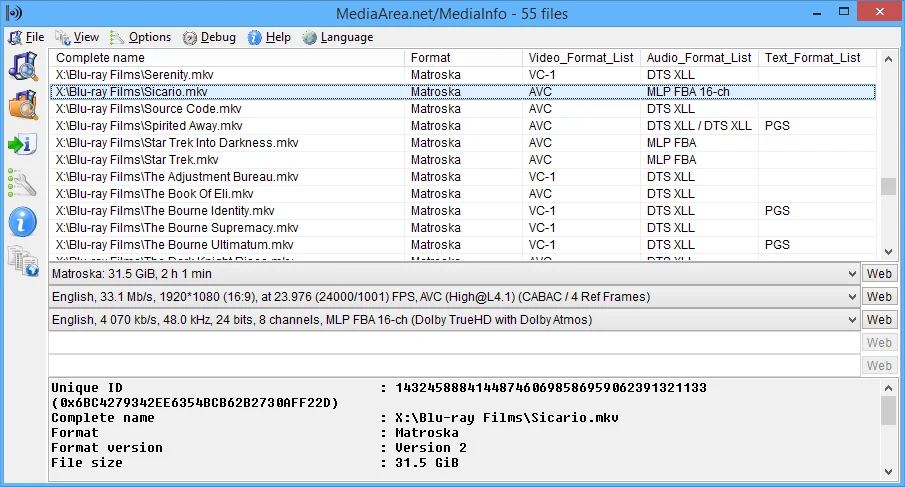This screenshot has width=905, height=487.
Task: Select The Bourne Supremacy.mkv row
Action: coord(463,228)
